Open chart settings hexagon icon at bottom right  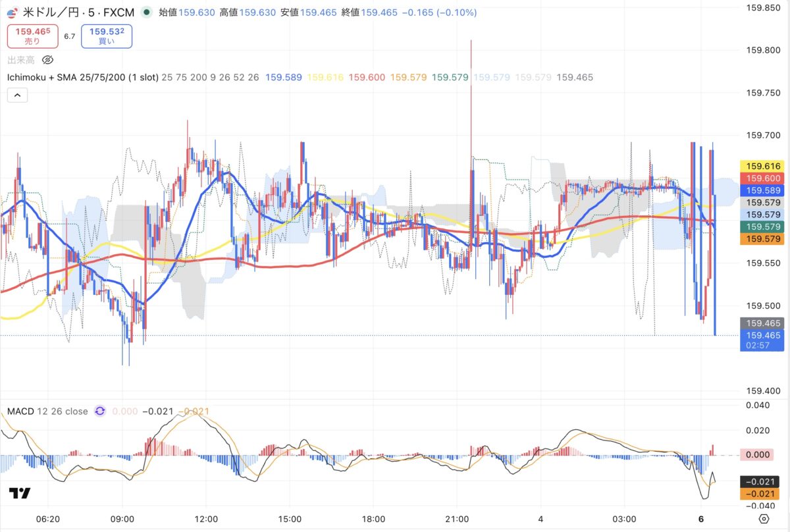pos(763,519)
